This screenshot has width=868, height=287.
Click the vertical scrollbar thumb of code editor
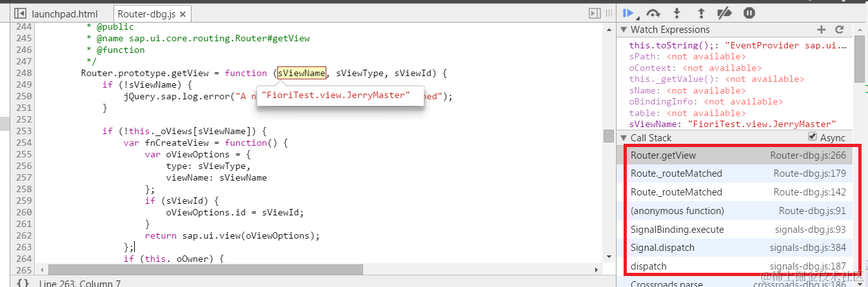click(608, 135)
